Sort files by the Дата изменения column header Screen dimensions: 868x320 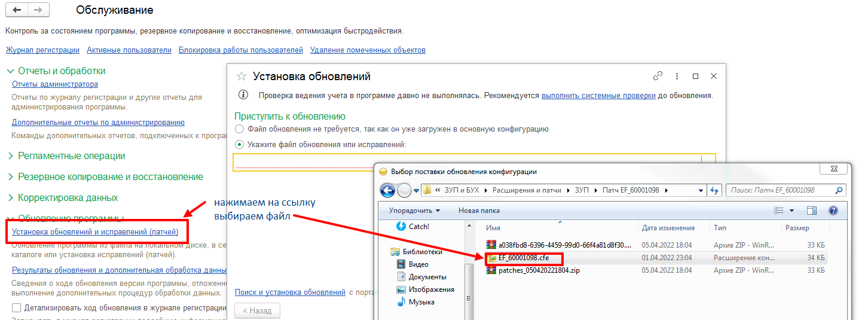(x=668, y=228)
